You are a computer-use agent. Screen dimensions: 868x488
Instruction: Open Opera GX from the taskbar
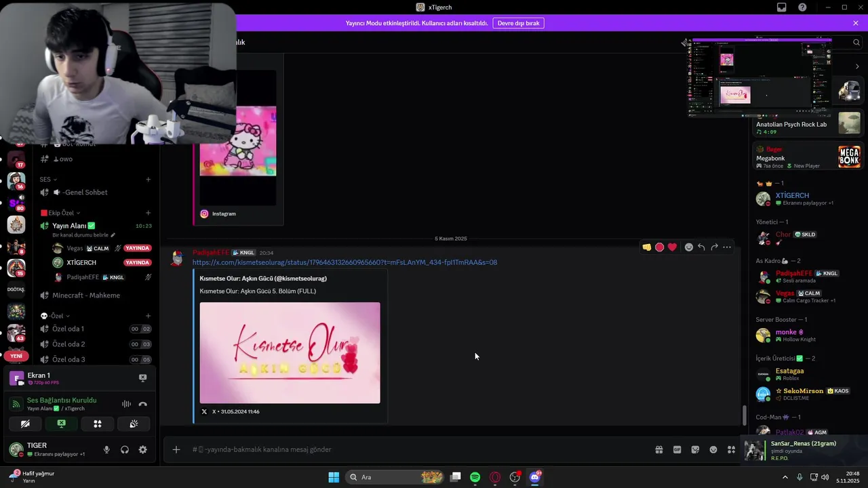495,477
